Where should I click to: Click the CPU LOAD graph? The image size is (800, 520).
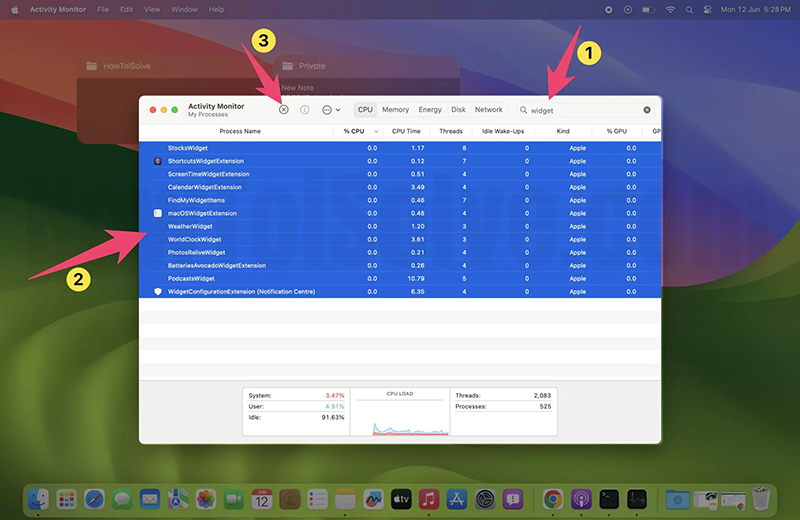[x=400, y=412]
